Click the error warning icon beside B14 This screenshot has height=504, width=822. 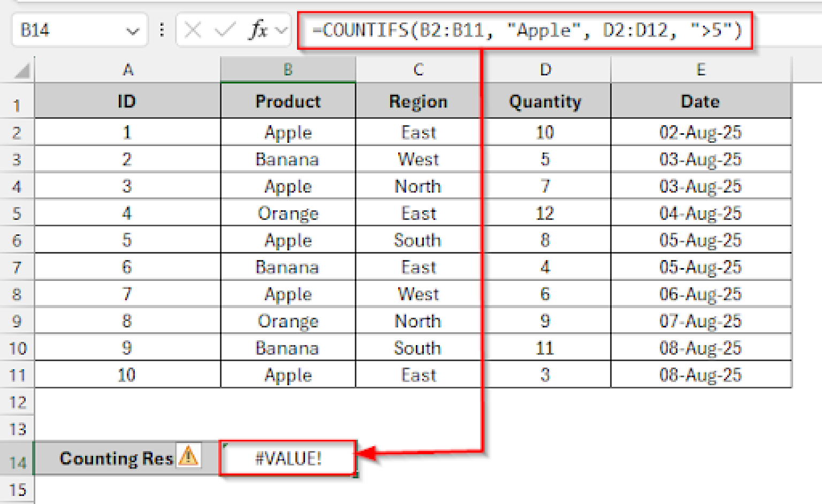pos(188,457)
